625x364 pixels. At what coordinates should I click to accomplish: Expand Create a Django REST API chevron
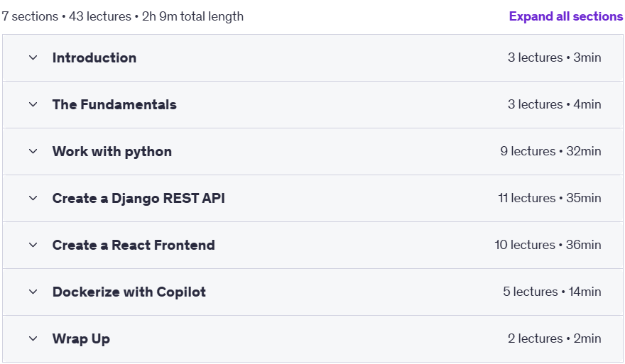click(x=33, y=199)
